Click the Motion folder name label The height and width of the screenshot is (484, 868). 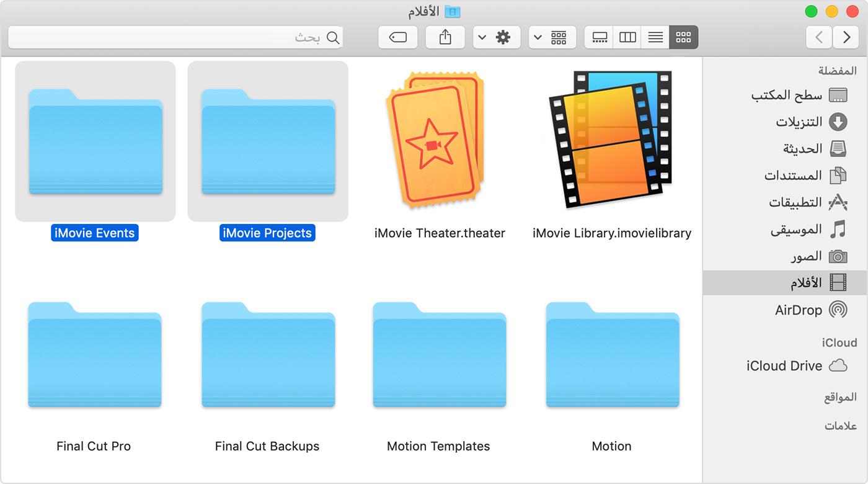pyautogui.click(x=612, y=446)
